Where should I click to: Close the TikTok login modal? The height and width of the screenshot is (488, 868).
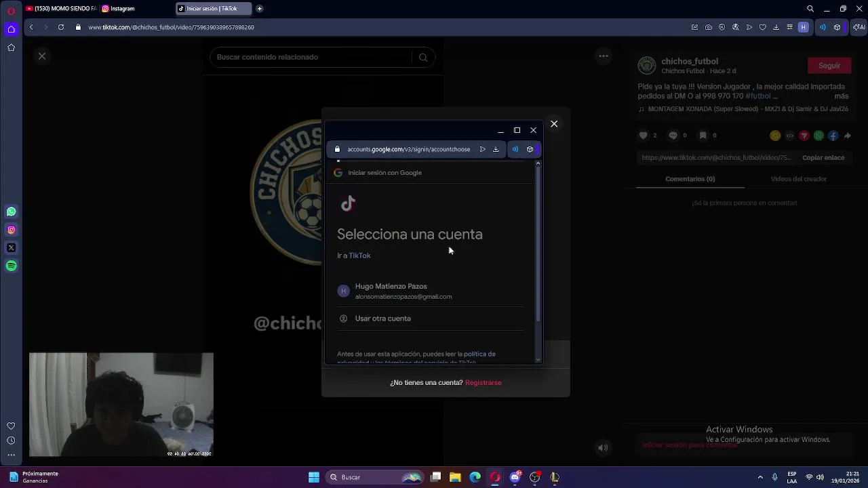click(x=554, y=124)
